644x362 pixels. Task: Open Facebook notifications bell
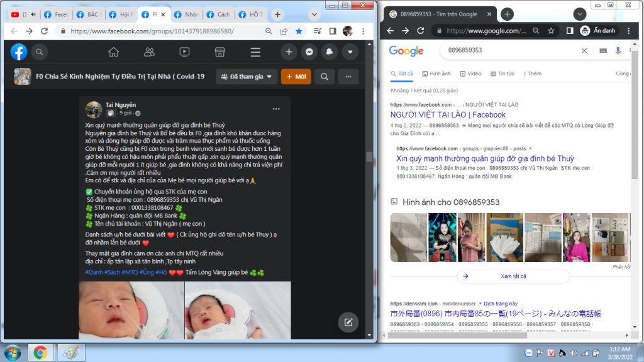point(330,52)
